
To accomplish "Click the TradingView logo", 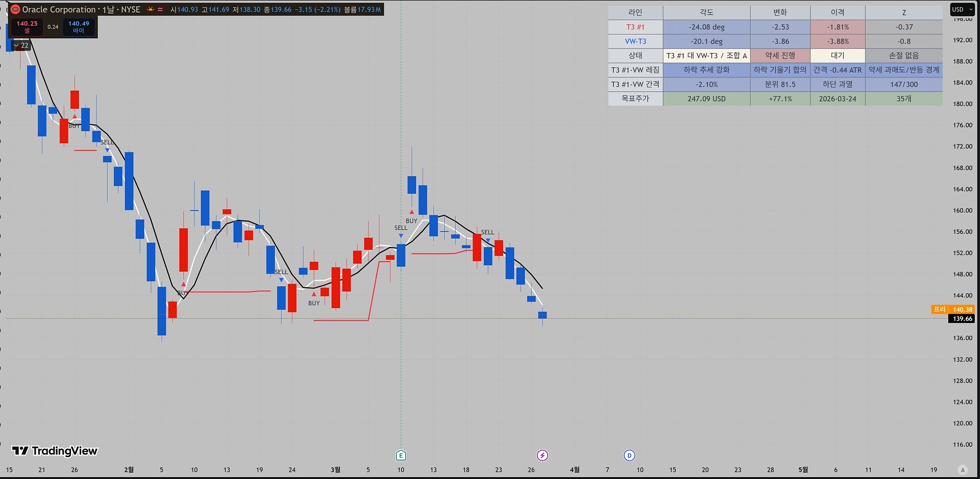I will pos(55,450).
